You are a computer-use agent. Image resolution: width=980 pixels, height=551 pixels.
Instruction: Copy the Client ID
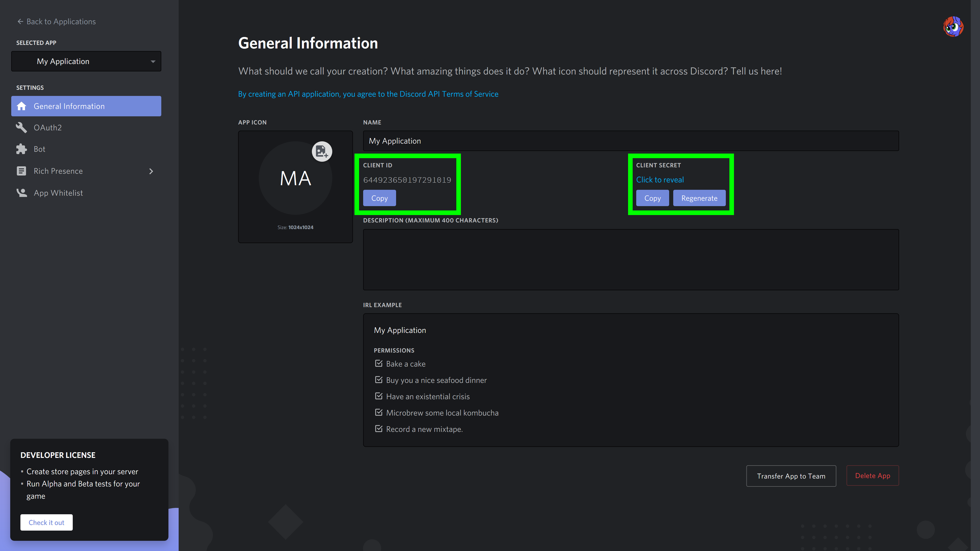379,198
